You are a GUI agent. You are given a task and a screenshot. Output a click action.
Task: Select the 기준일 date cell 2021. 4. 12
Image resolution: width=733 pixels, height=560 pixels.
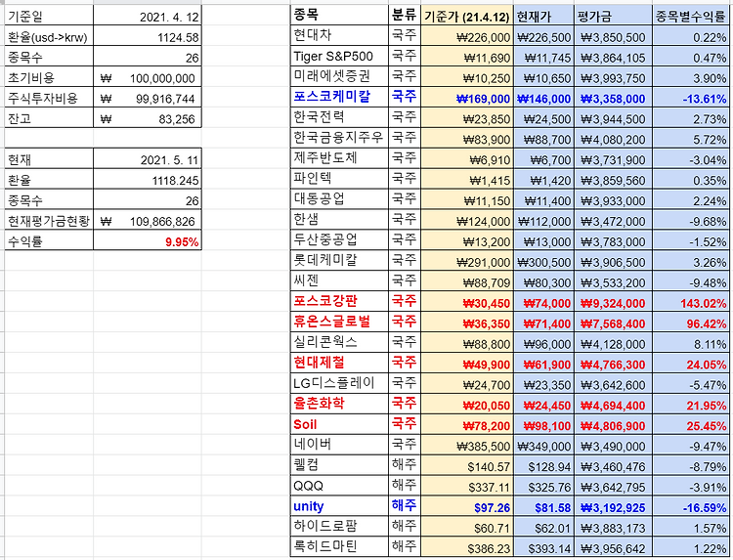pyautogui.click(x=148, y=17)
